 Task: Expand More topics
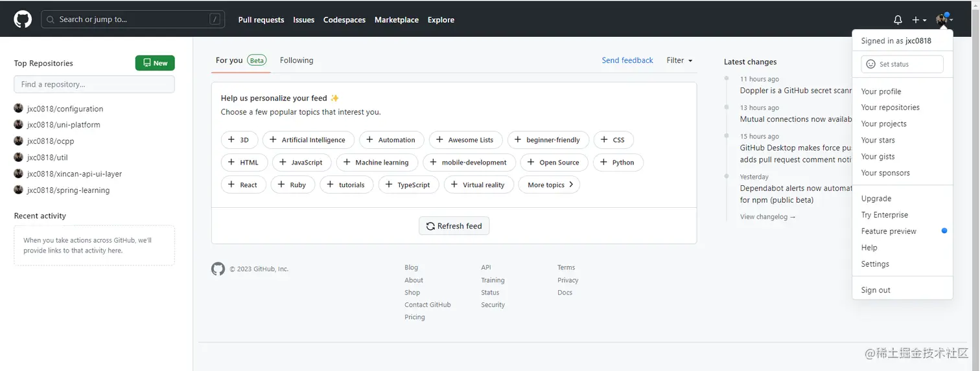(549, 185)
